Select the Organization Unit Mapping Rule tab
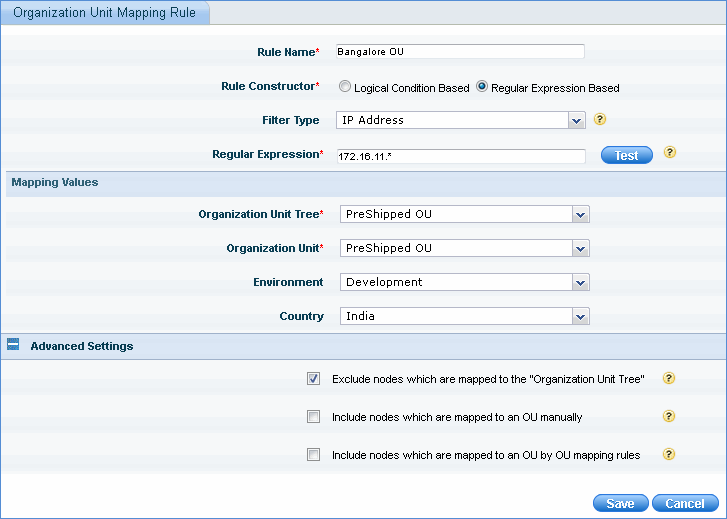Screen dimensions: 727x519 point(104,12)
